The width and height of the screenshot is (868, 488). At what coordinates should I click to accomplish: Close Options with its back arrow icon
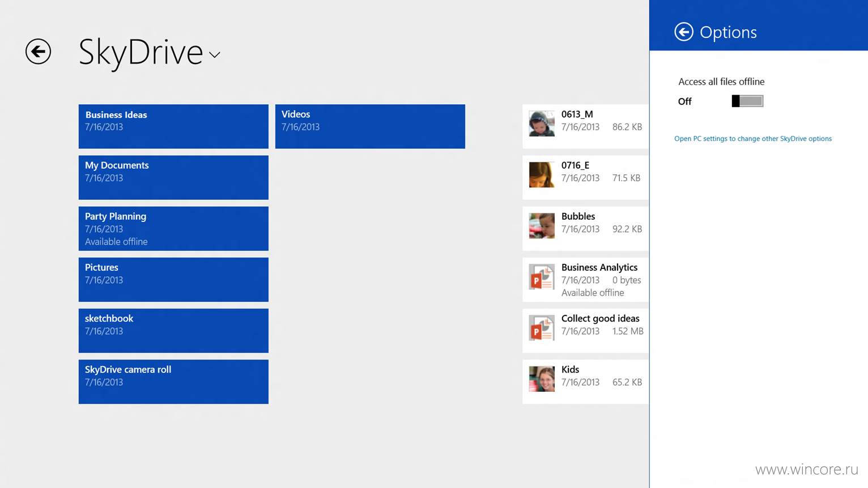[x=684, y=32]
